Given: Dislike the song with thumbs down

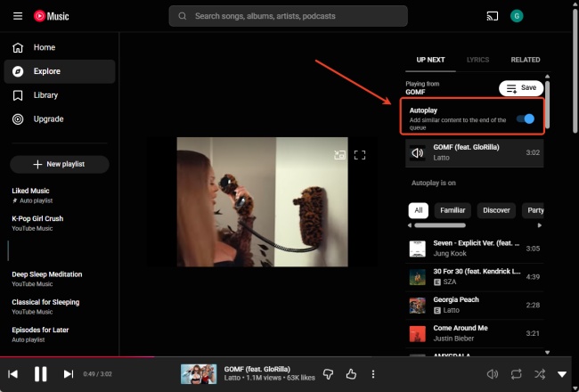Looking at the screenshot, I should (x=328, y=374).
